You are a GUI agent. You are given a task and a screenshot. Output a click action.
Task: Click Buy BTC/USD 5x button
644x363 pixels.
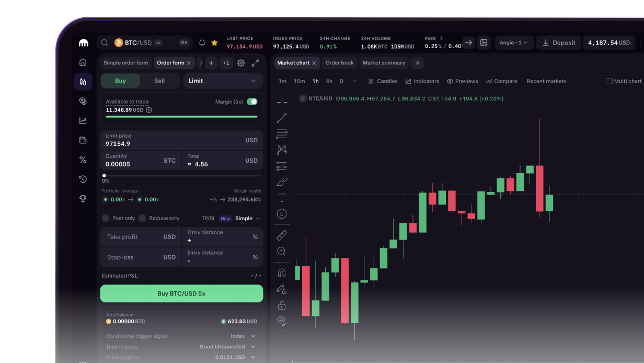point(181,293)
